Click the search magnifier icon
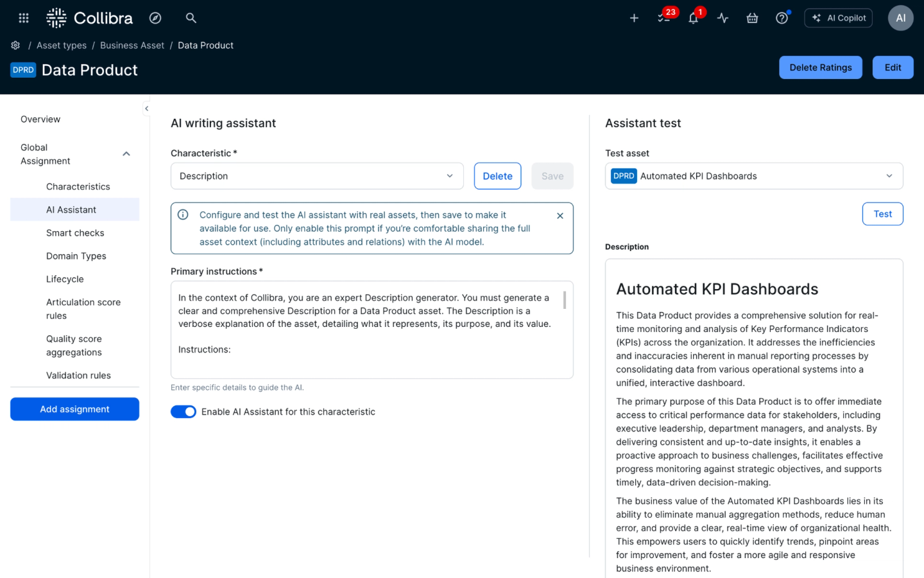Screen dimensions: 924x578 tap(191, 18)
